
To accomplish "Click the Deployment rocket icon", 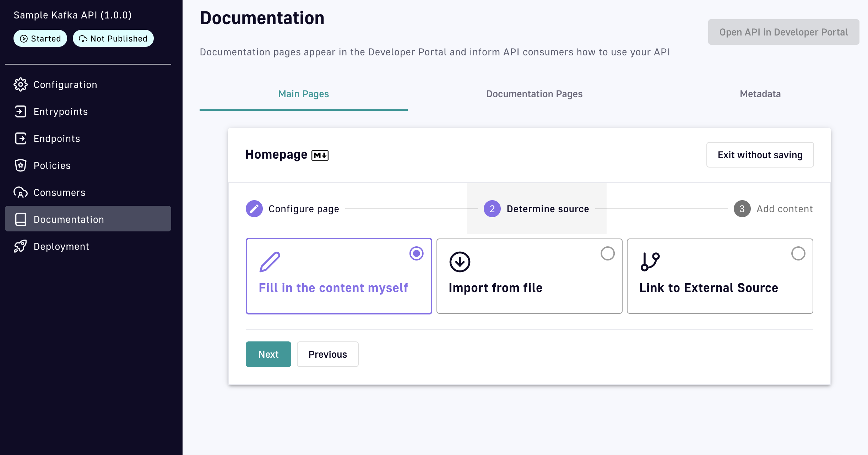I will pos(20,246).
